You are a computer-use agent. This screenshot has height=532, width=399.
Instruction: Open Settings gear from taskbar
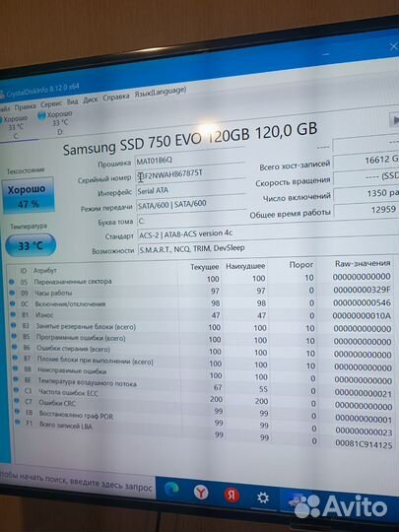pyautogui.click(x=263, y=499)
